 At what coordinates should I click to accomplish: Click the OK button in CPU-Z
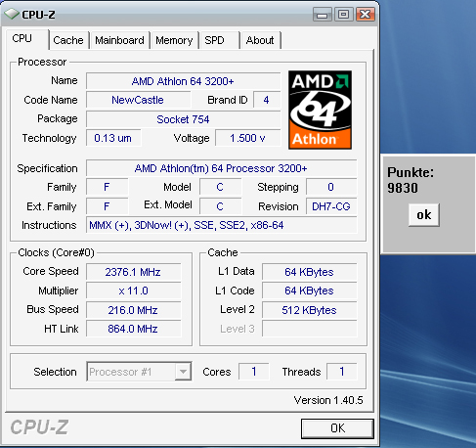click(x=337, y=428)
